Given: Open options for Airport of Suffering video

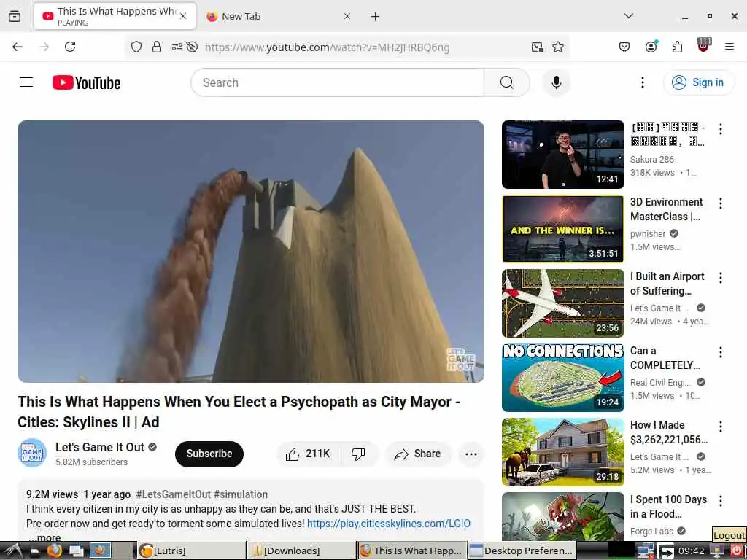Looking at the screenshot, I should (x=720, y=278).
